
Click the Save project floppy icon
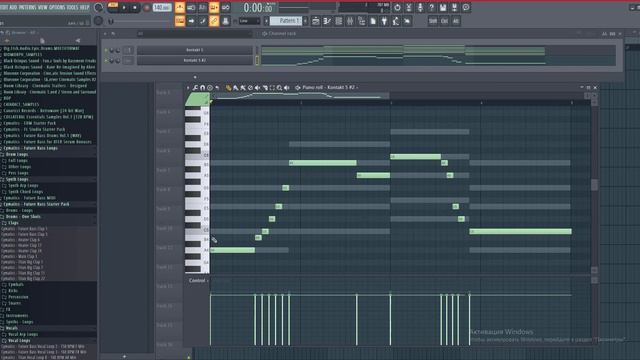[443, 7]
